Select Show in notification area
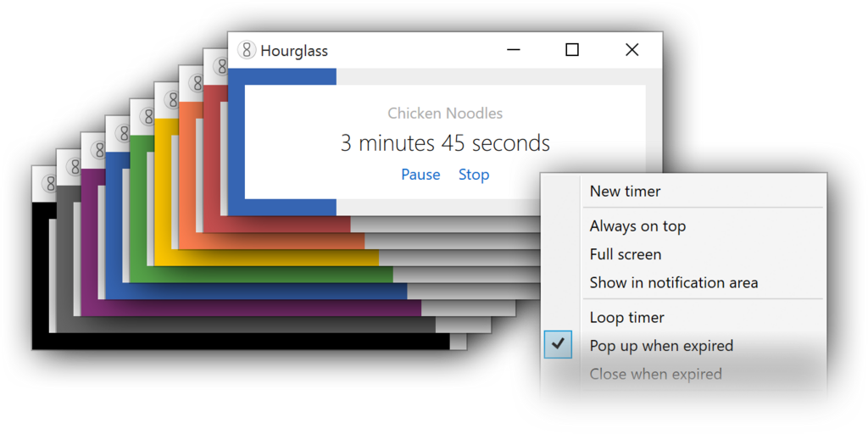The height and width of the screenshot is (434, 868). (673, 282)
